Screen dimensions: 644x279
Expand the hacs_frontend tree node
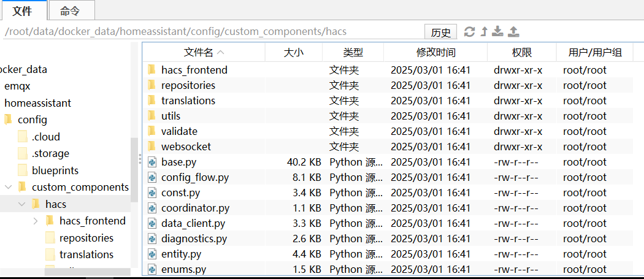pyautogui.click(x=35, y=221)
